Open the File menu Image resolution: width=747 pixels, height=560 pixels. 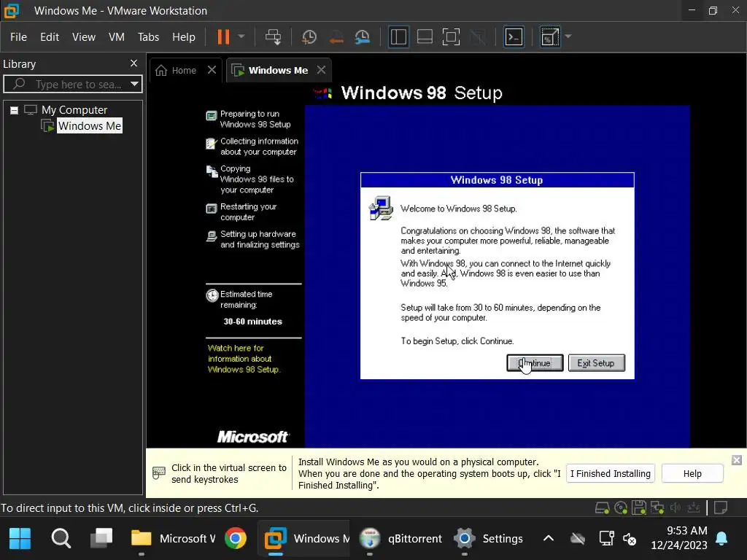click(18, 36)
